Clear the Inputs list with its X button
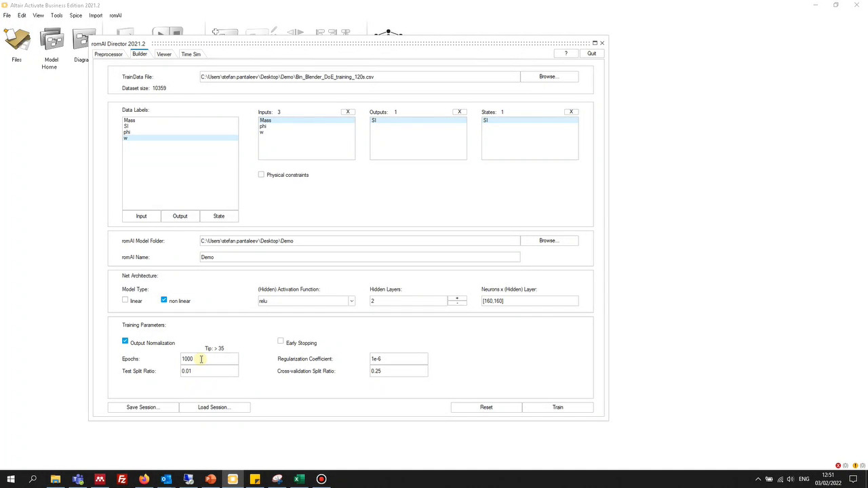Viewport: 868px width, 488px height. pos(348,112)
